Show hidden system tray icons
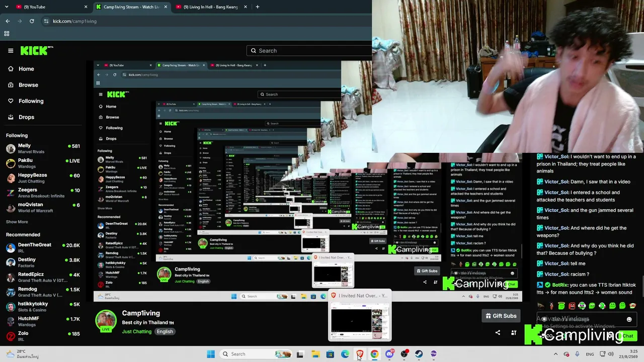 [x=556, y=354]
